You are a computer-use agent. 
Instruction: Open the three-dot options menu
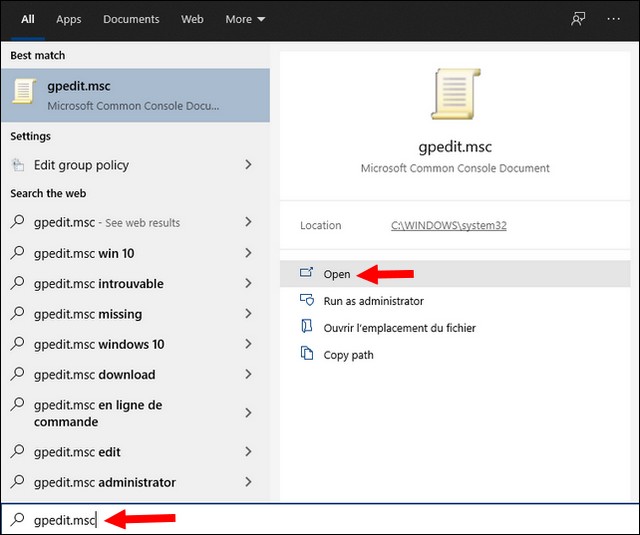613,19
